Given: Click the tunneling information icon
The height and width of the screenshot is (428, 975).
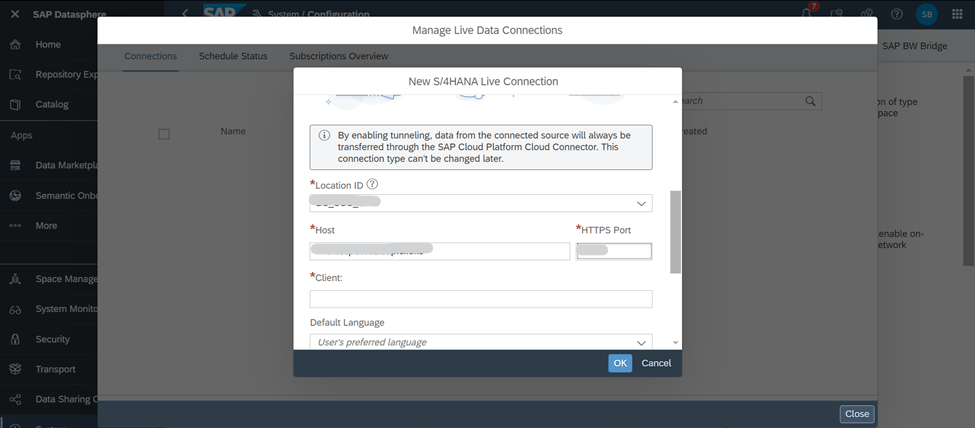Looking at the screenshot, I should coord(324,136).
